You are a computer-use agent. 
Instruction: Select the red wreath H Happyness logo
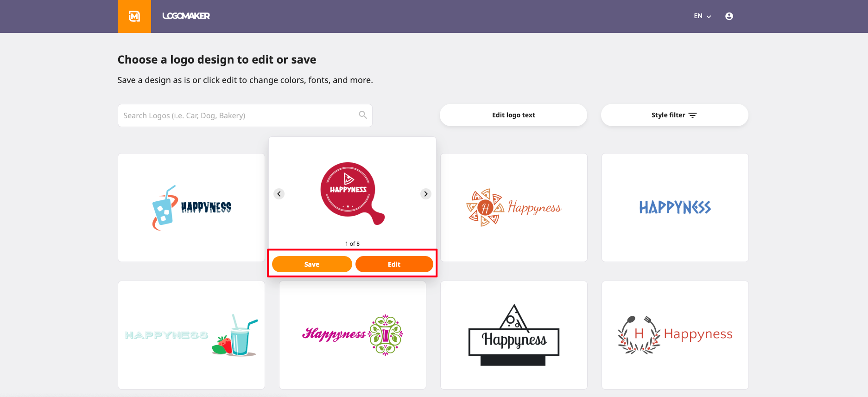(675, 335)
